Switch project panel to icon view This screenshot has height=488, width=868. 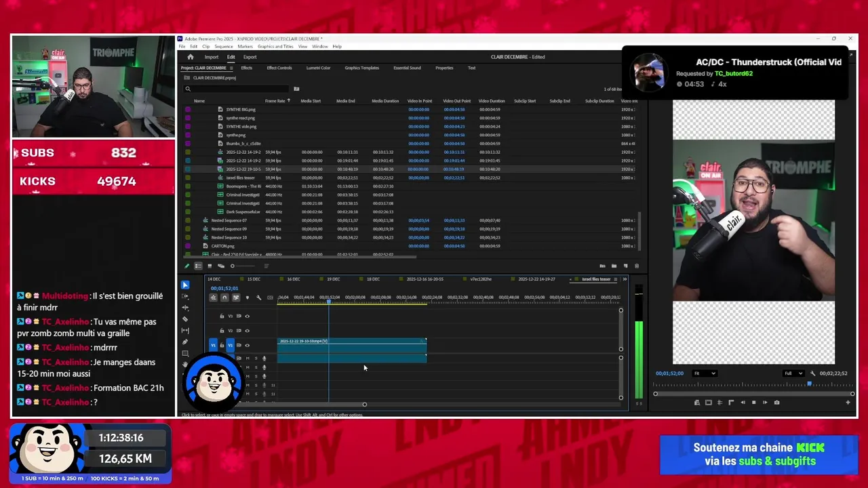[210, 266]
